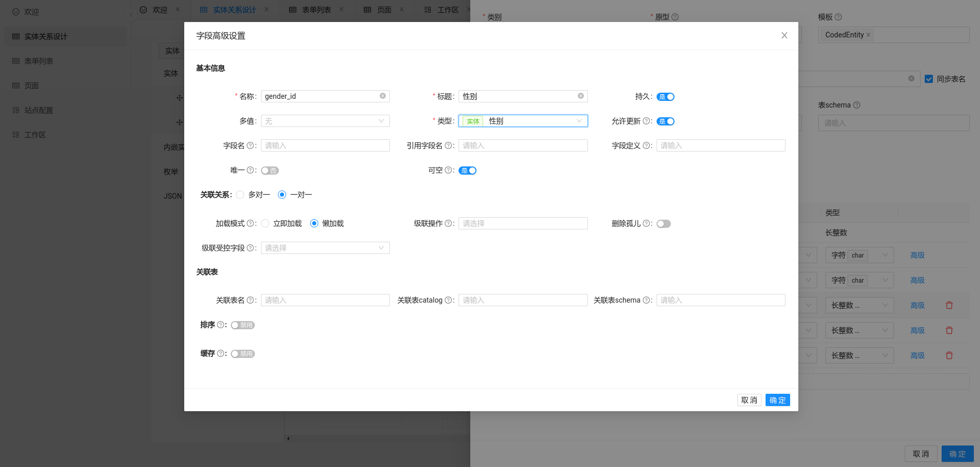
Task: Open the 多值 dropdown
Action: tap(325, 121)
